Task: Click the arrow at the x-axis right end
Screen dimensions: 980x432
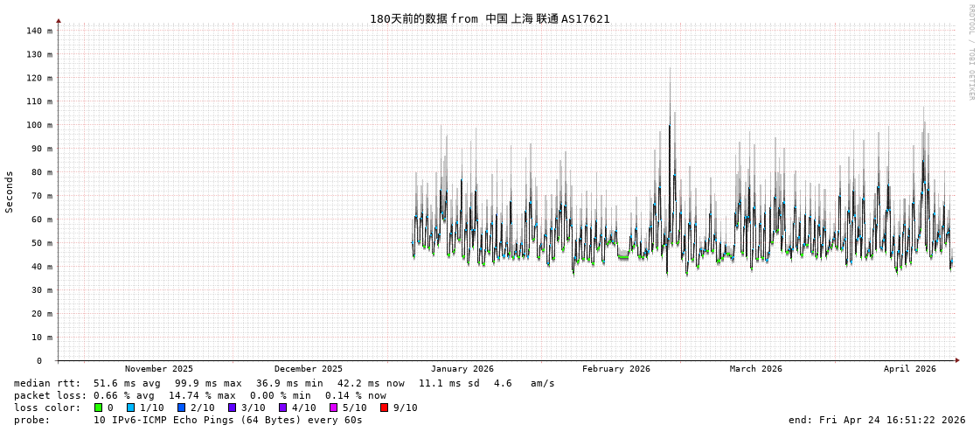Action: click(x=957, y=360)
